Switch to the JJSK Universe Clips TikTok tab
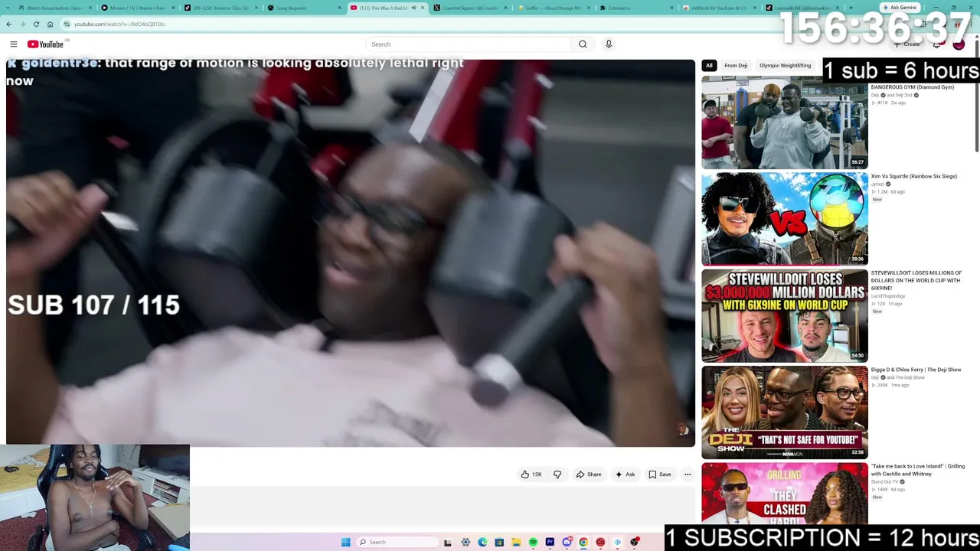This screenshot has width=980, height=551. [220, 8]
